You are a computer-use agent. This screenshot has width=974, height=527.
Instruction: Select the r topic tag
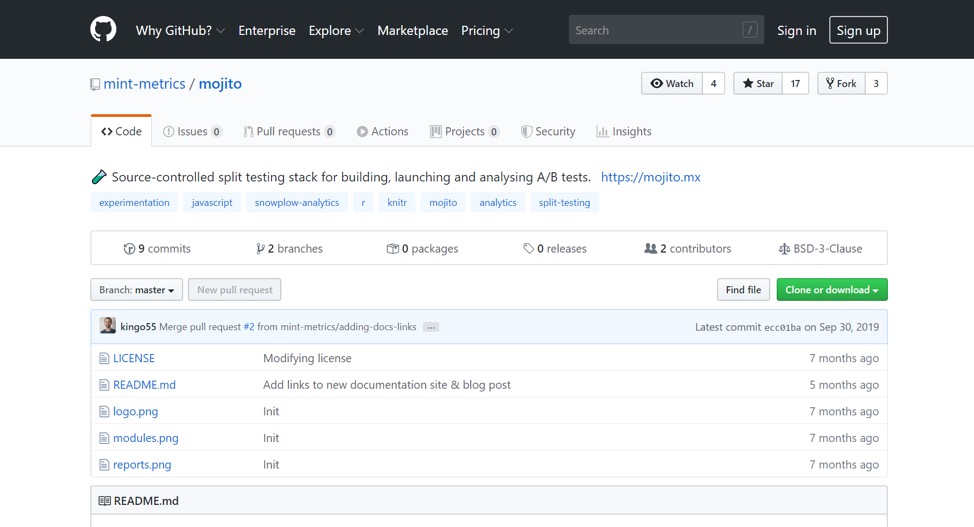363,203
